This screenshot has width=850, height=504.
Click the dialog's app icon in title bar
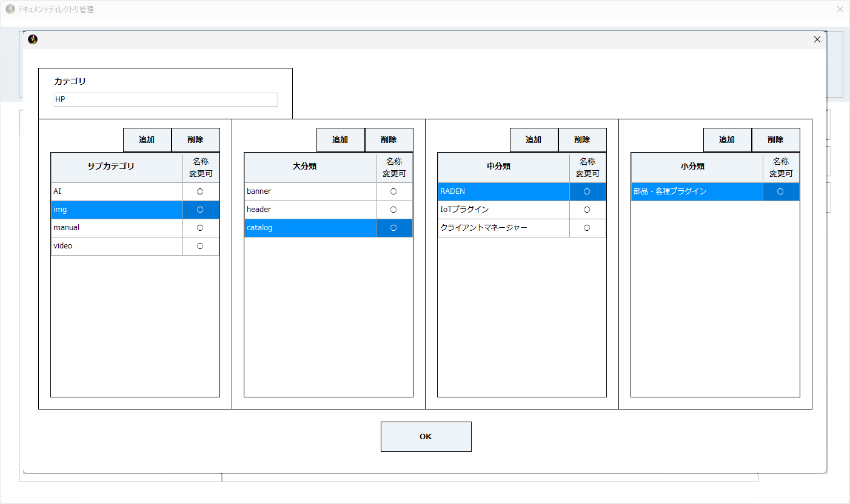tap(33, 39)
